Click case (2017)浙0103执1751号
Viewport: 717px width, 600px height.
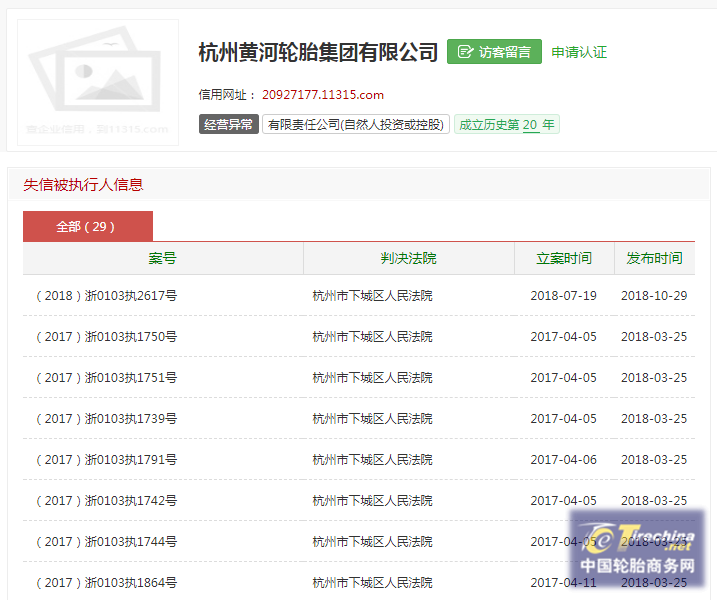pyautogui.click(x=106, y=378)
